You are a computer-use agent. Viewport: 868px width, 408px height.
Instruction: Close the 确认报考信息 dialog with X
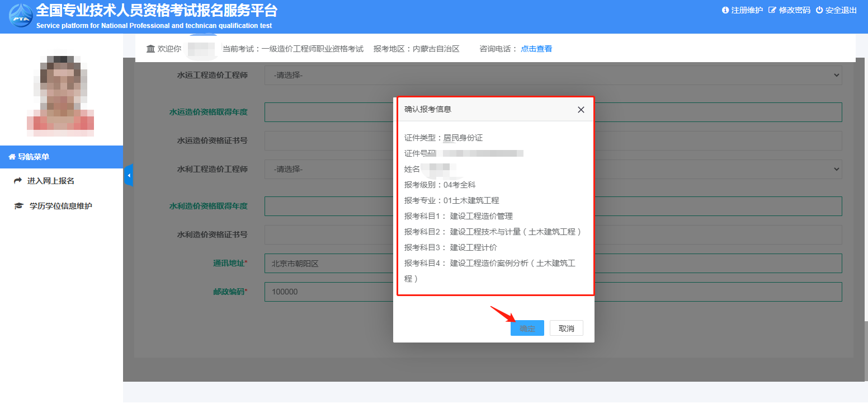coord(581,110)
